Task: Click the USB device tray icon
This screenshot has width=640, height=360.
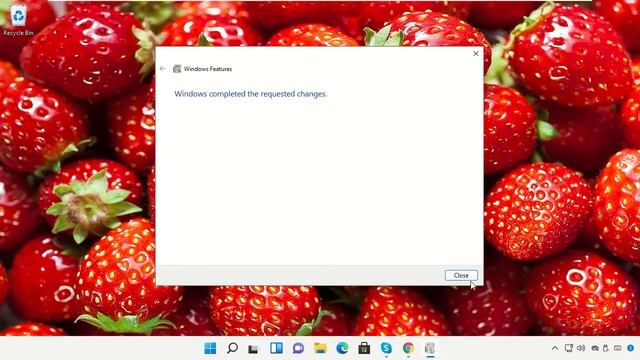Action: click(606, 348)
